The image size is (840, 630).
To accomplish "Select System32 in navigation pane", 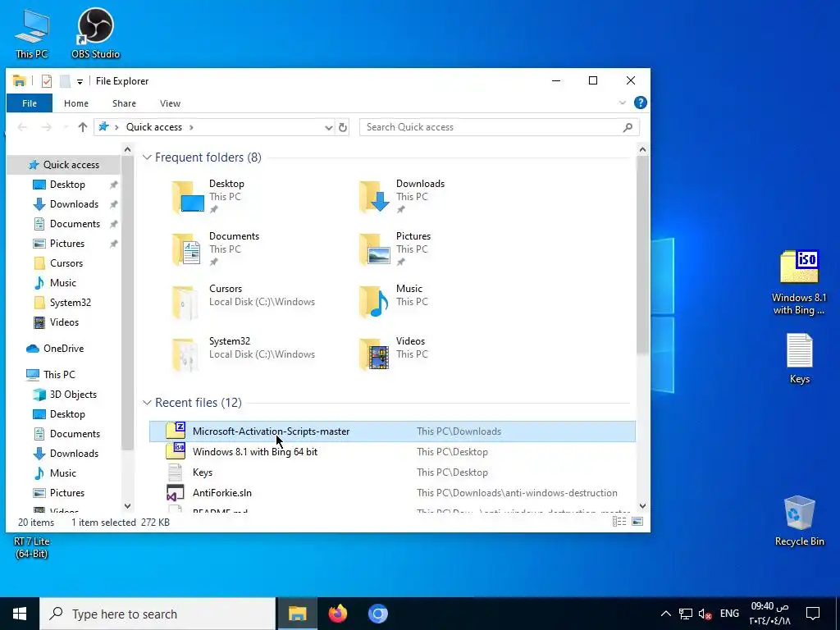I will [64, 303].
